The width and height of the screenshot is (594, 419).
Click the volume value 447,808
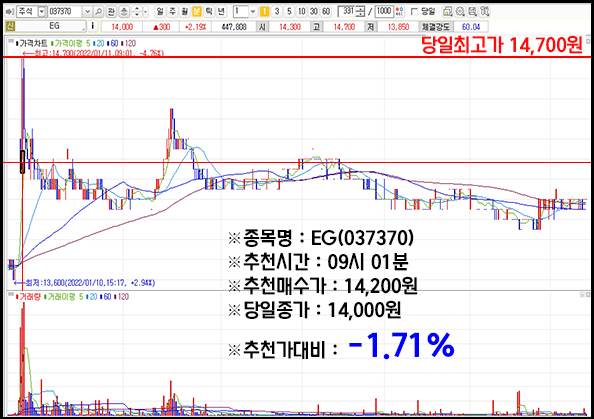point(234,27)
